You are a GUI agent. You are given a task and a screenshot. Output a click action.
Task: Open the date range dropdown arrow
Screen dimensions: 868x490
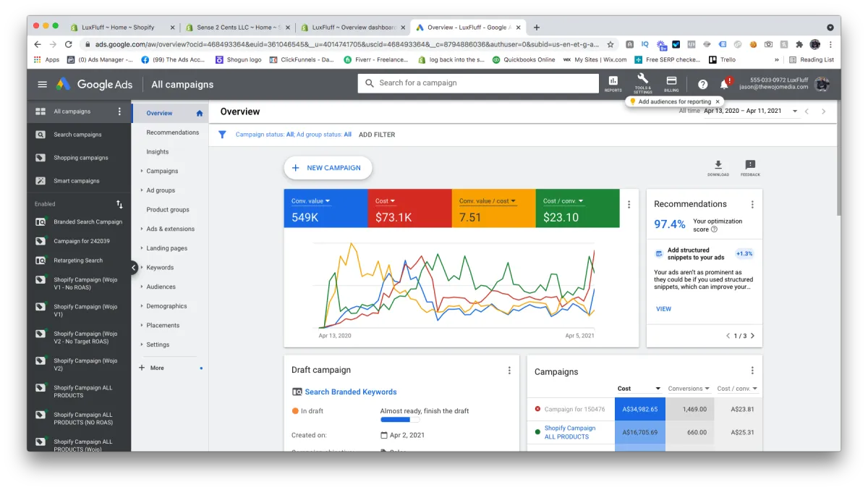795,111
